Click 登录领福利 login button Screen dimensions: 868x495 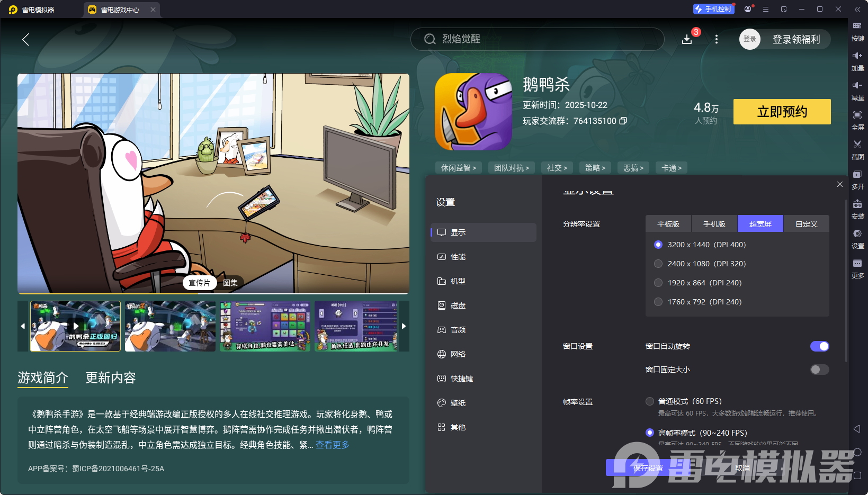[x=796, y=39]
